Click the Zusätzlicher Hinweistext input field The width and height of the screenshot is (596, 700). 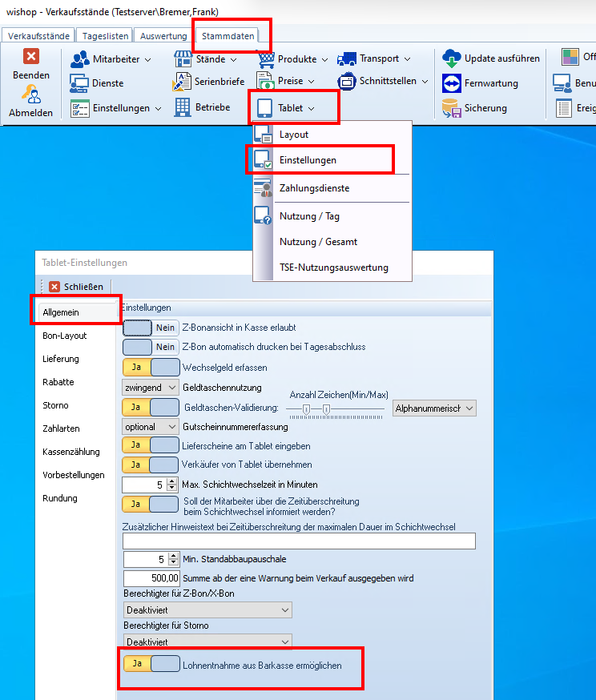(299, 541)
